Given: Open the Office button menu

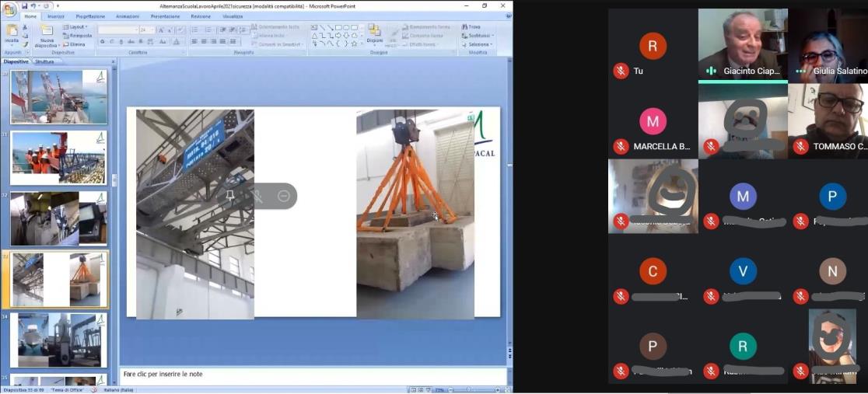Looking at the screenshot, I should [x=9, y=10].
